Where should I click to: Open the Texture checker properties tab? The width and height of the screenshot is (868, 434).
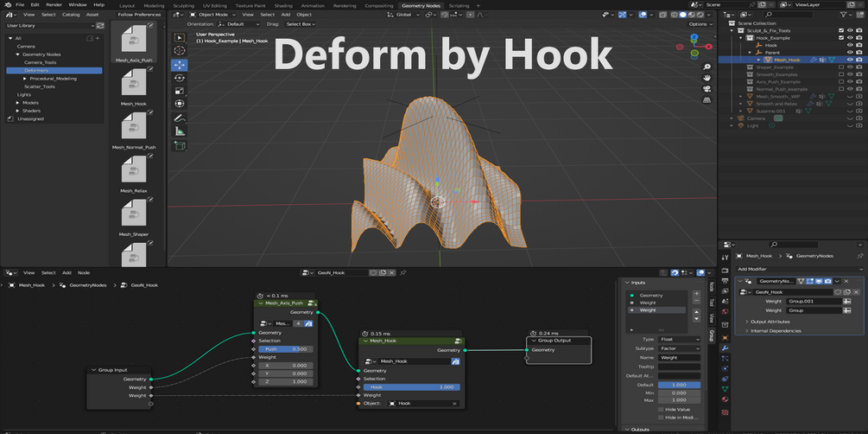coord(725,412)
